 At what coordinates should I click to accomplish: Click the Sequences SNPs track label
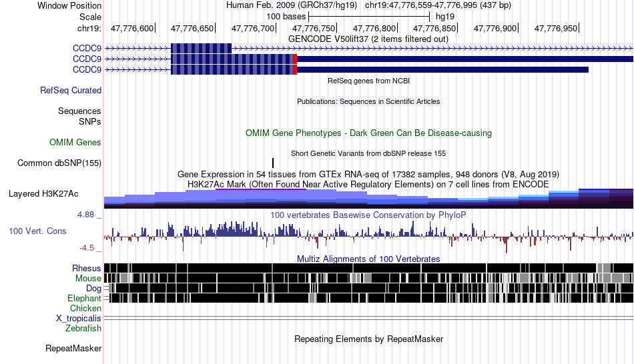(x=79, y=117)
